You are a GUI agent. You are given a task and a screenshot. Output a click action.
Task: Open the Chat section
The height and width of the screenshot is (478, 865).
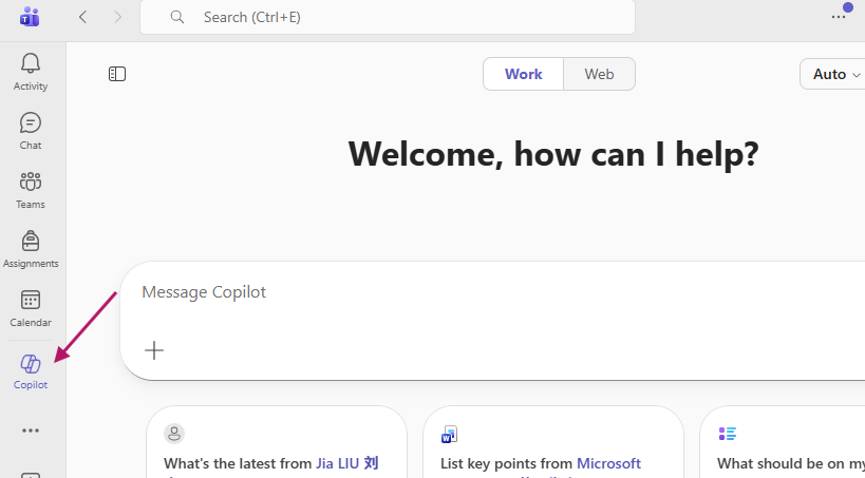point(30,131)
